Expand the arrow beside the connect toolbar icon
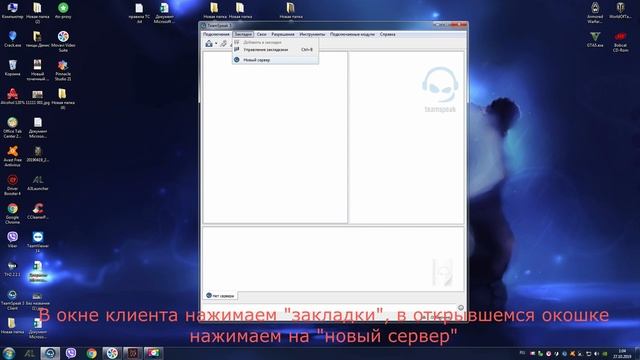 point(216,44)
